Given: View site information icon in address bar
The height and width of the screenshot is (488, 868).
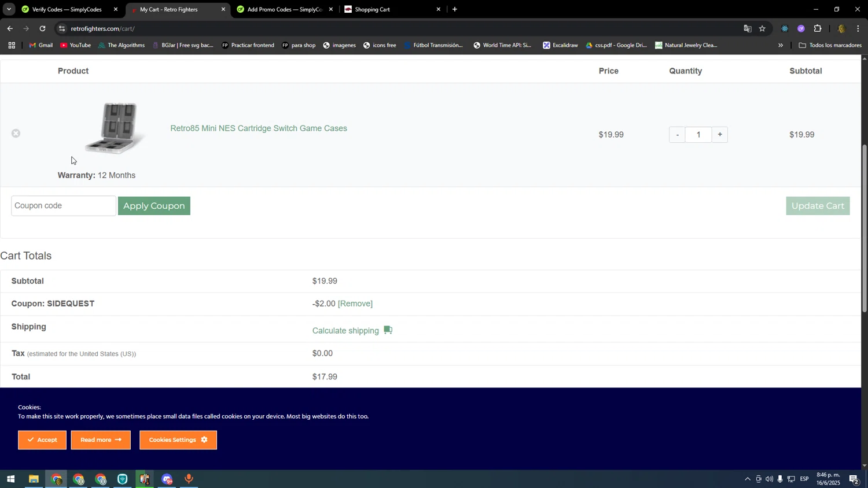Looking at the screenshot, I should [62, 28].
